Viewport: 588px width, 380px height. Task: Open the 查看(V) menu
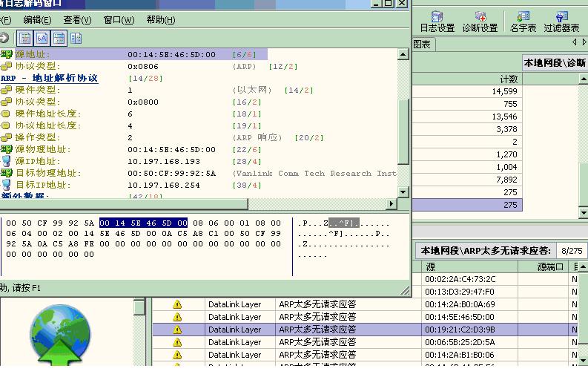[x=77, y=20]
